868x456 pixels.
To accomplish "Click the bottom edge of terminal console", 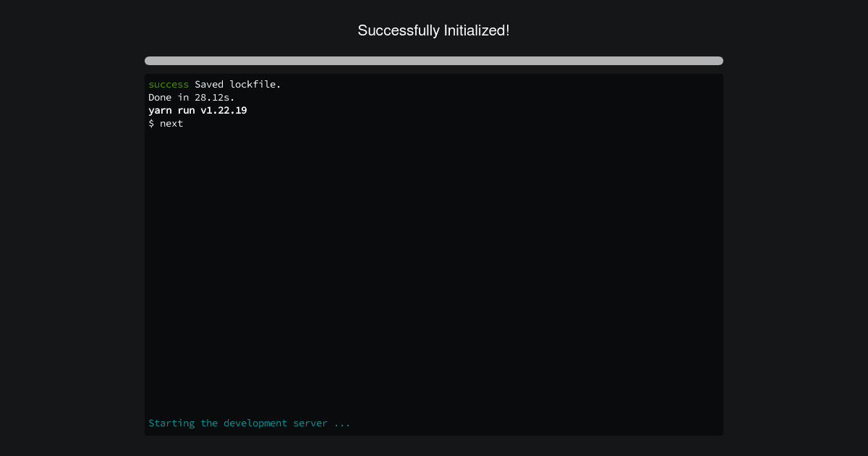I will pyautogui.click(x=434, y=434).
